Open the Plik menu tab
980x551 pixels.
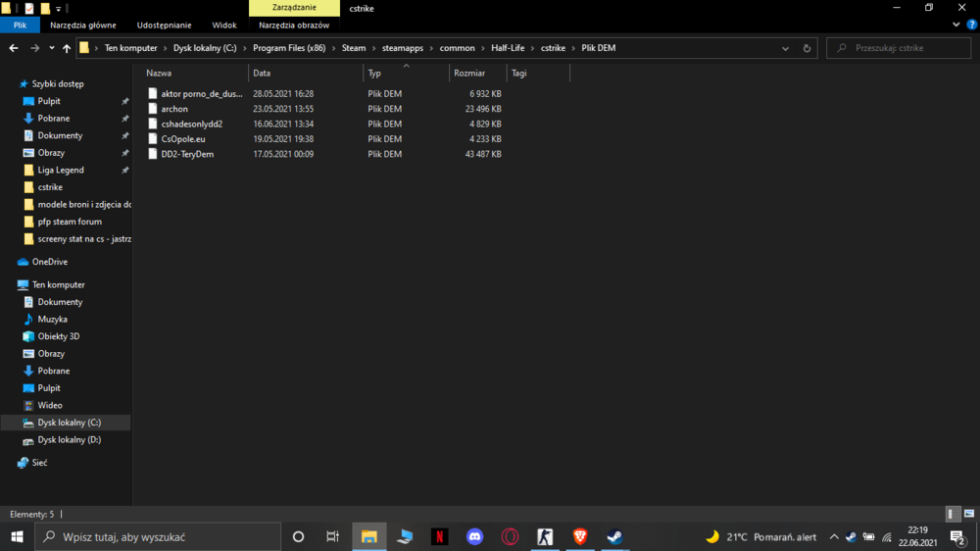pos(20,25)
